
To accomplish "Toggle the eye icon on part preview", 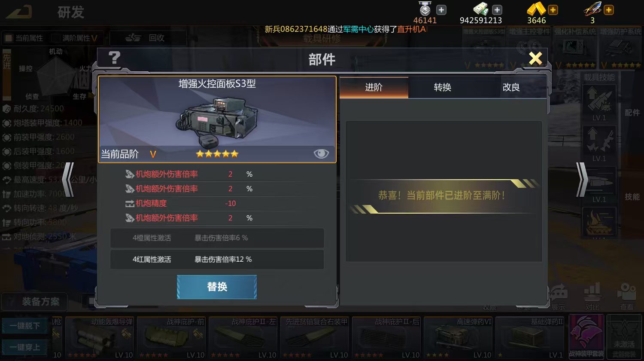I will [321, 153].
